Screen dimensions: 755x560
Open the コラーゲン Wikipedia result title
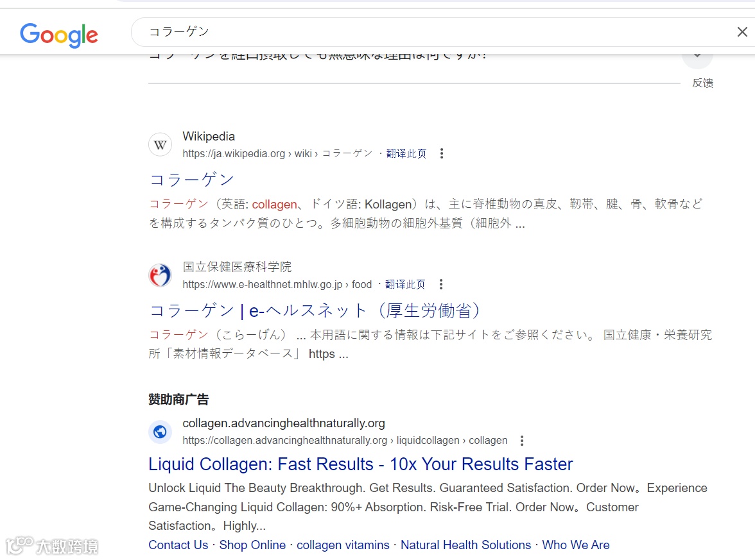[191, 180]
